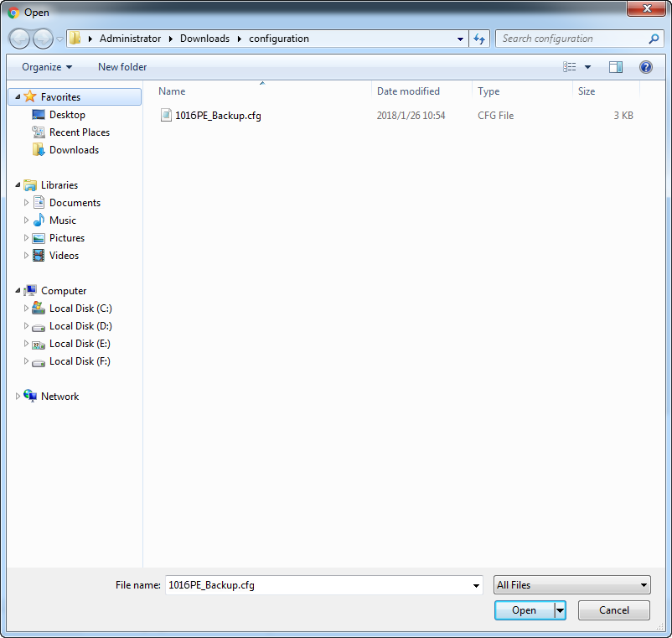Refresh the configuration folder view
Image resolution: width=672 pixels, height=638 pixels.
[x=479, y=39]
